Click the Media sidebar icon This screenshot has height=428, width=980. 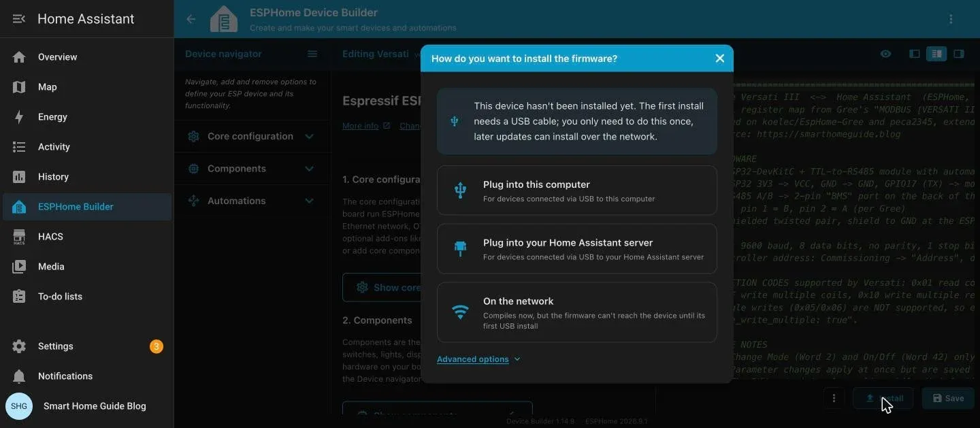click(19, 267)
